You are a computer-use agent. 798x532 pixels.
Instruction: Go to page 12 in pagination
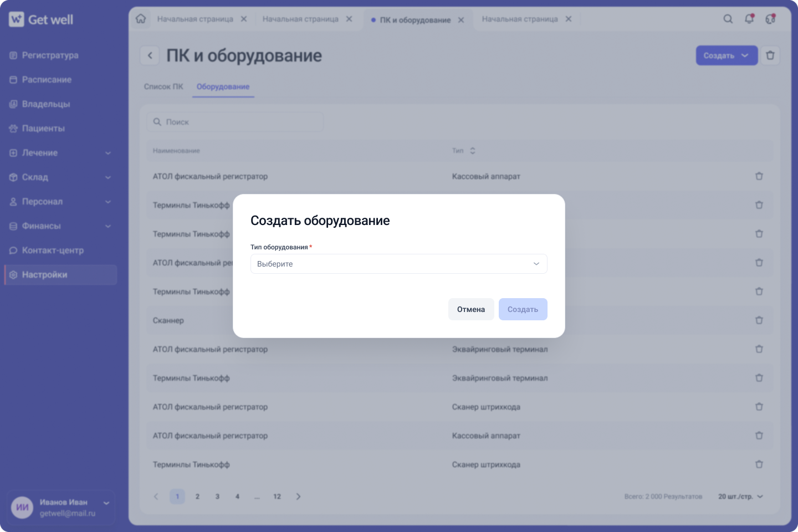pos(277,497)
